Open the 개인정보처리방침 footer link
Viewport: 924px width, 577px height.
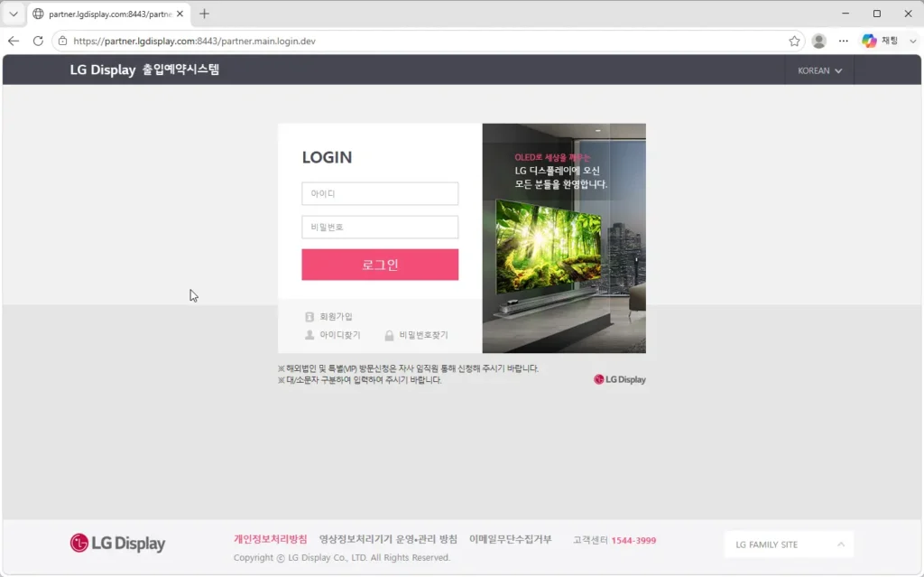pos(271,539)
